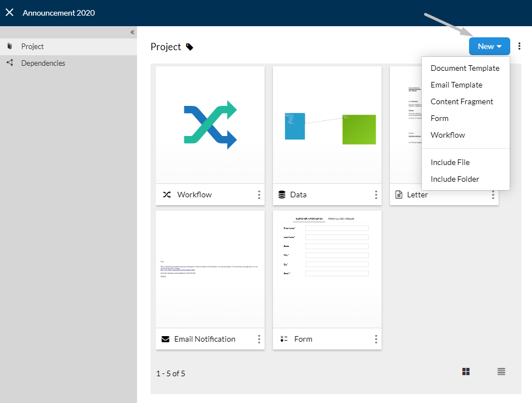Image resolution: width=532 pixels, height=403 pixels.
Task: Click the envelope icon on Email Notification card
Action: coord(165,339)
